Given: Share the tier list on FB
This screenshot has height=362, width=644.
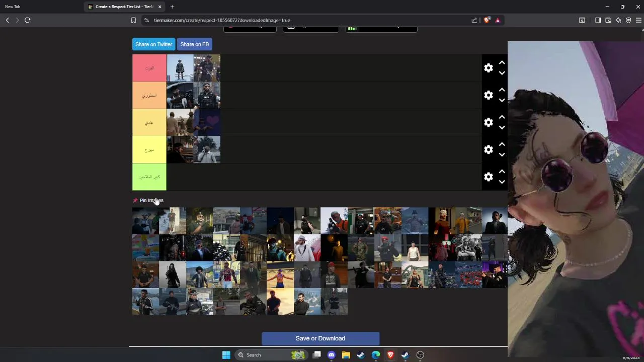Looking at the screenshot, I should coord(194,44).
